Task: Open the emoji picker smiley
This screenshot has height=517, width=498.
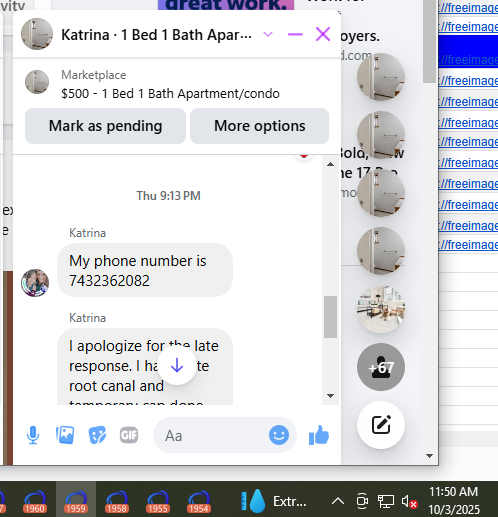Action: pyautogui.click(x=279, y=435)
